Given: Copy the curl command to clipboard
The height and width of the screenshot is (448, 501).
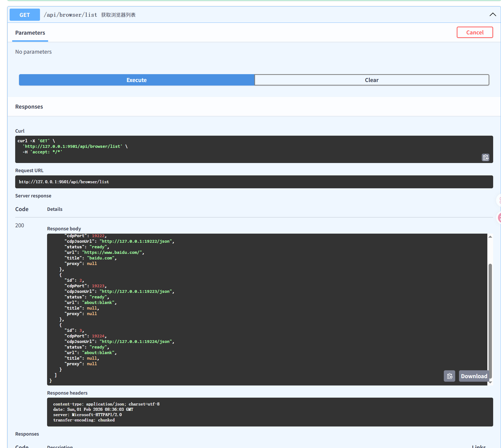Looking at the screenshot, I should (485, 157).
